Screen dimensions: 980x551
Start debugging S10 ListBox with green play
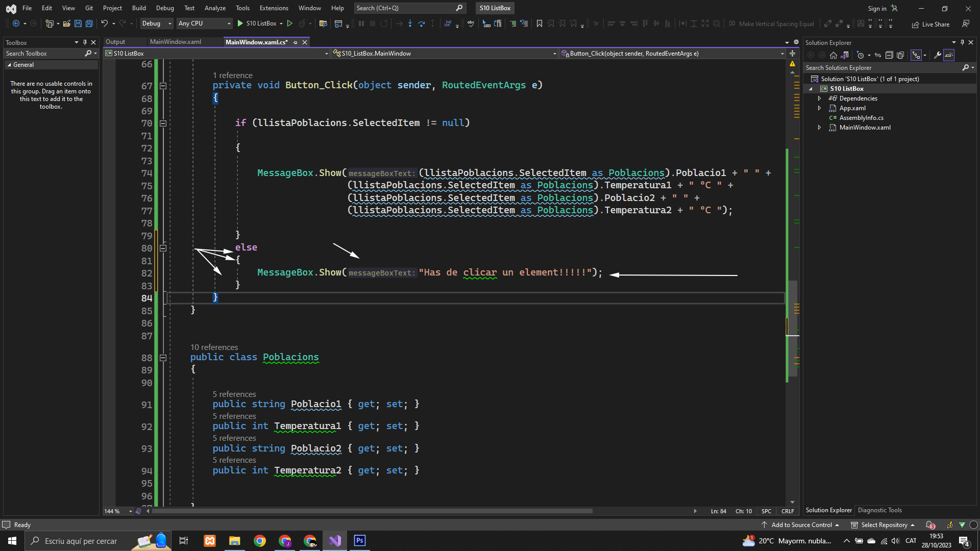click(240, 23)
